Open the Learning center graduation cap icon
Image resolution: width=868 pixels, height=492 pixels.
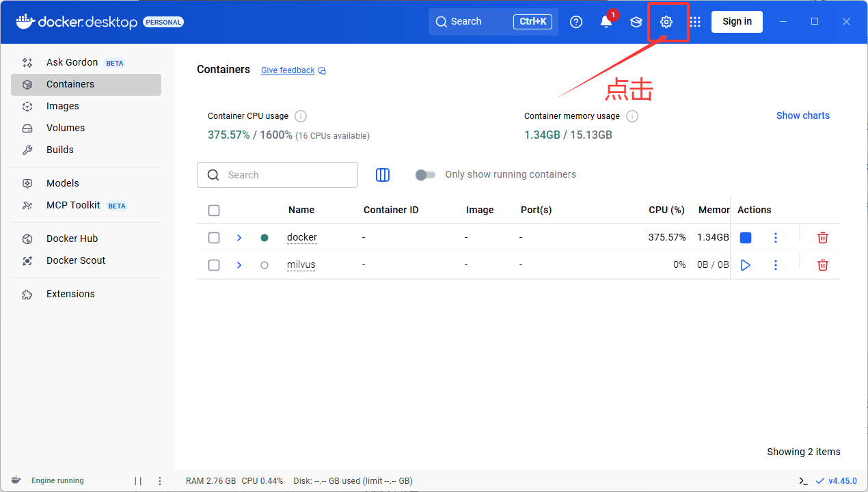pos(636,22)
